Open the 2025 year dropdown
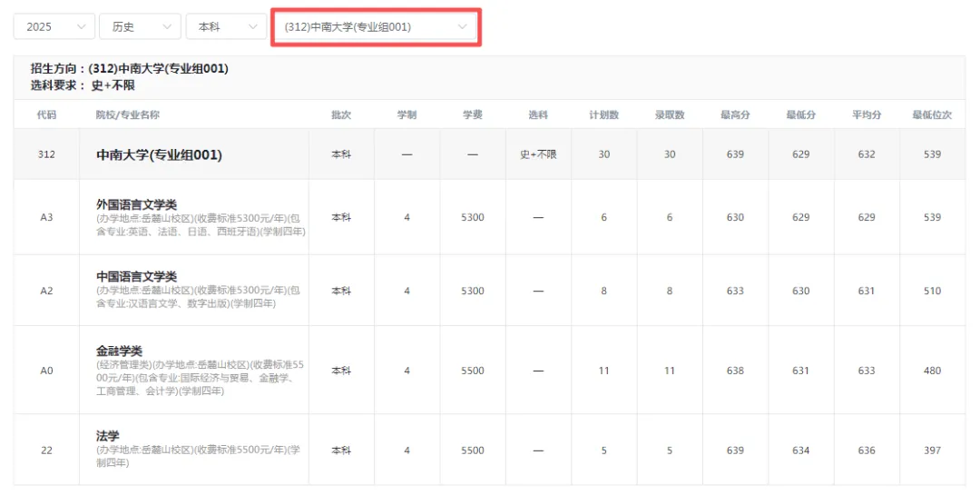Viewport: 980px width, 495px height. point(54,27)
